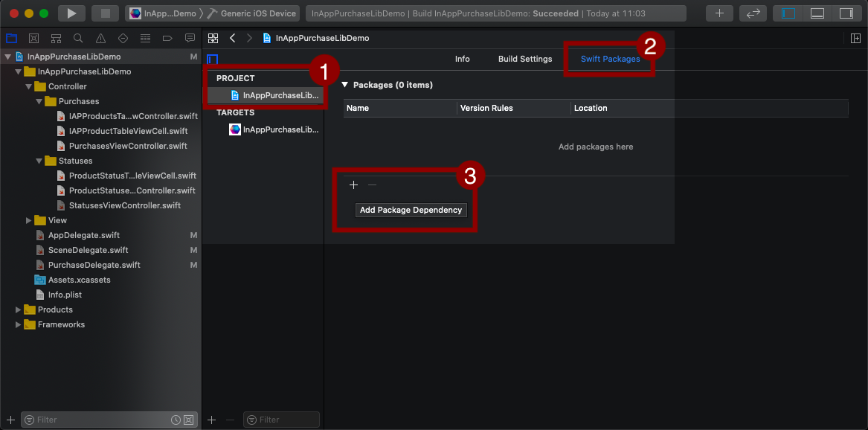Viewport: 868px width, 430px height.
Task: Open the InApp...Demo scheme selector
Action: 163,13
